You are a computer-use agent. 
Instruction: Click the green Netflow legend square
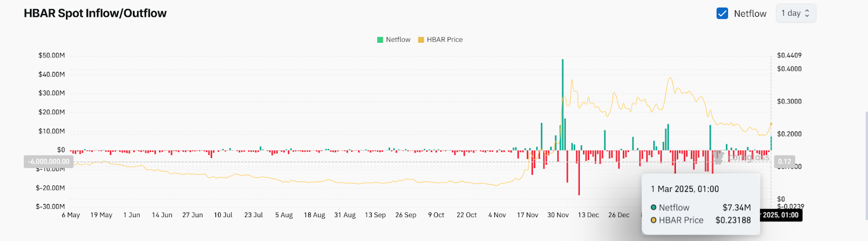click(380, 40)
